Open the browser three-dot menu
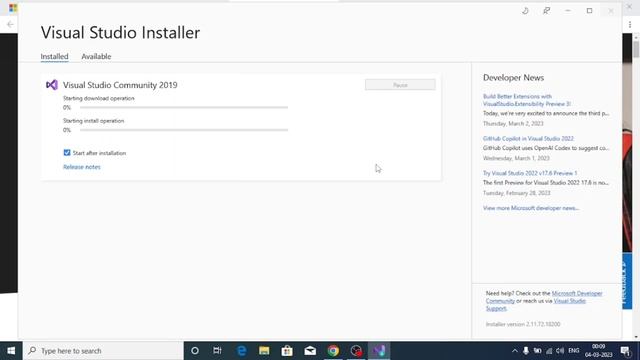Screen dimensions: 640x360 pyautogui.click(x=630, y=25)
